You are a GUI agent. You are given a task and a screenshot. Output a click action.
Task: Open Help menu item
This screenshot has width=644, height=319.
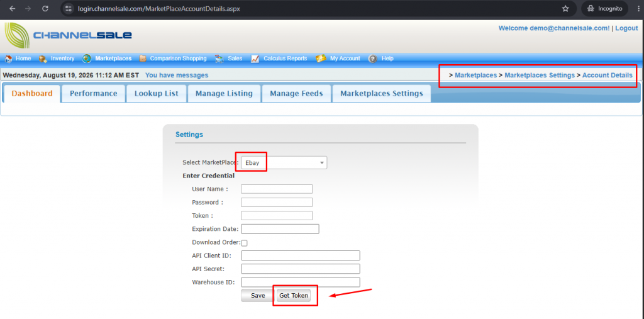(387, 59)
